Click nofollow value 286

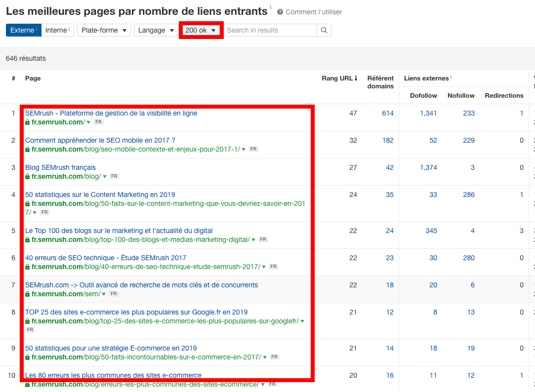coord(469,195)
